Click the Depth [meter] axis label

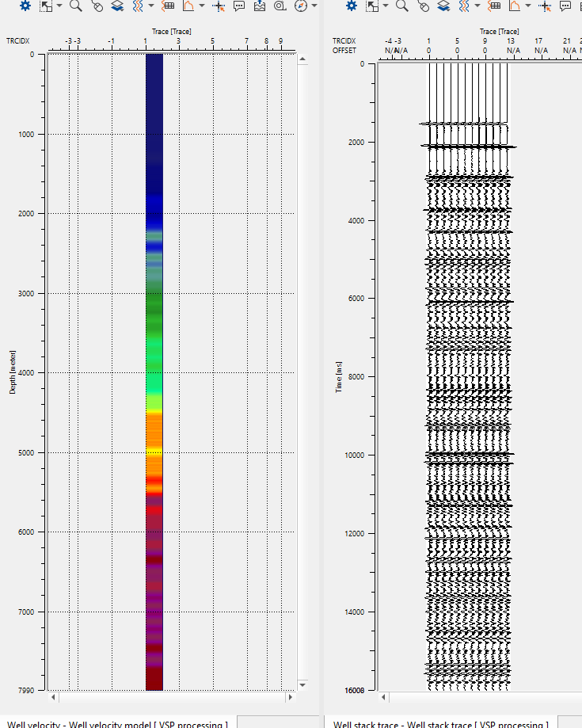(13, 372)
